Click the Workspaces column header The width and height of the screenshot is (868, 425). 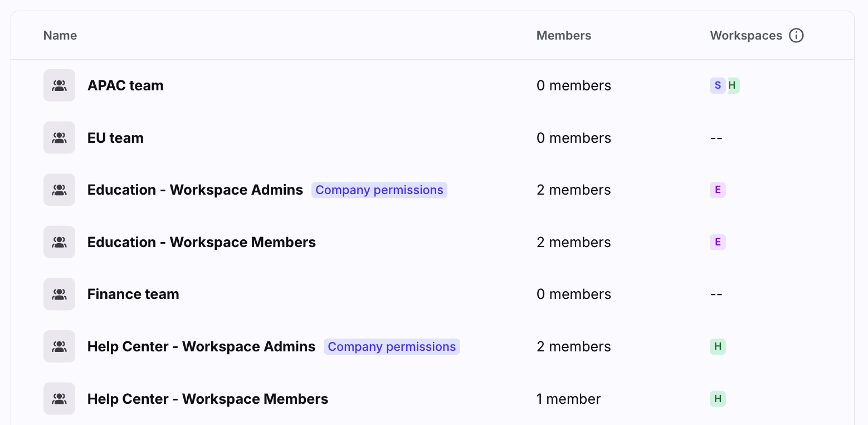746,36
